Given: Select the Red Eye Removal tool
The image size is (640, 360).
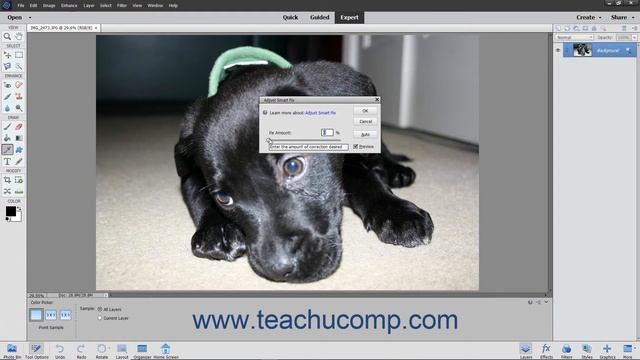Looking at the screenshot, I should [x=7, y=85].
